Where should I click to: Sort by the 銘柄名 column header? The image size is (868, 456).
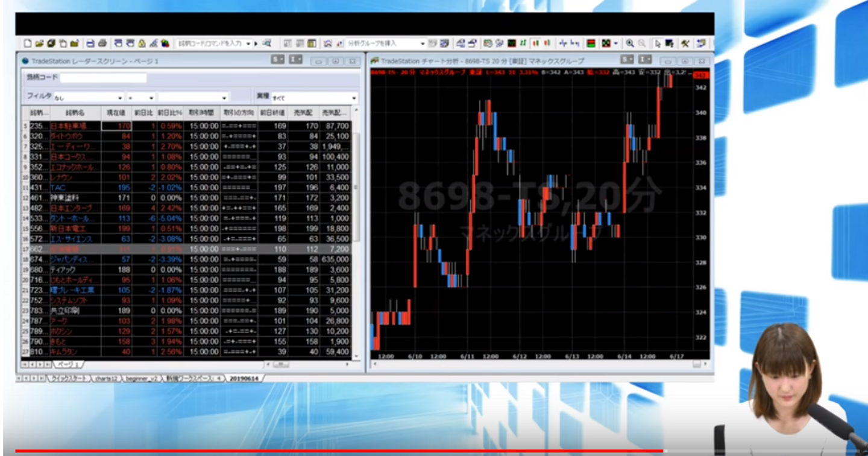point(75,113)
